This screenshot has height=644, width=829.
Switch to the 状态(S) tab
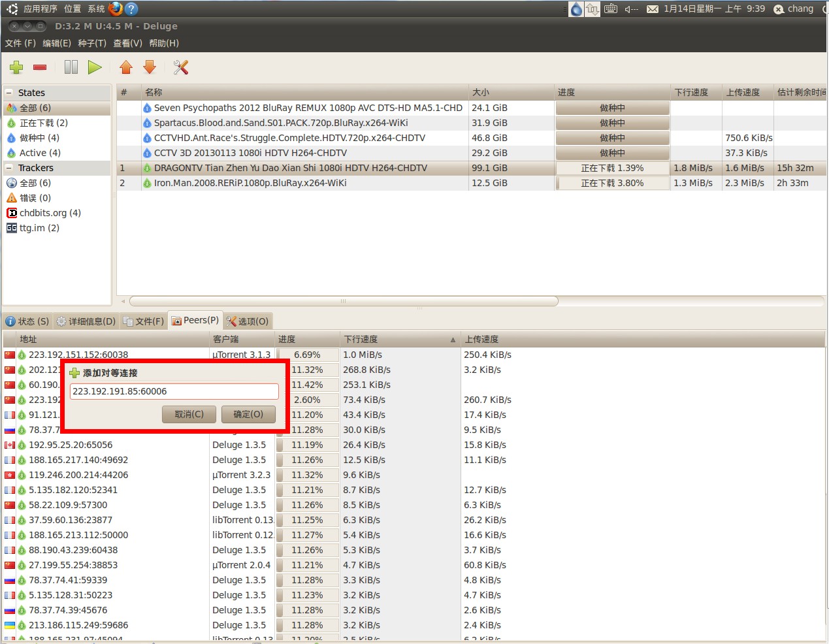click(x=27, y=321)
